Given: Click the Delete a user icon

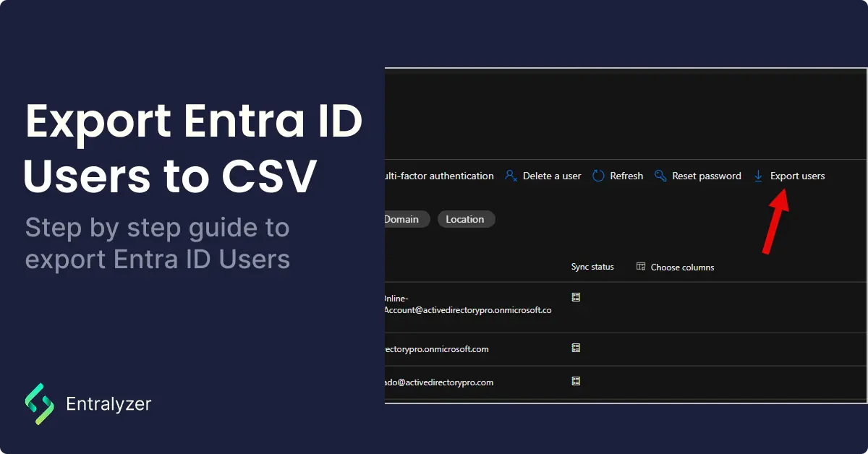Looking at the screenshot, I should coord(511,176).
